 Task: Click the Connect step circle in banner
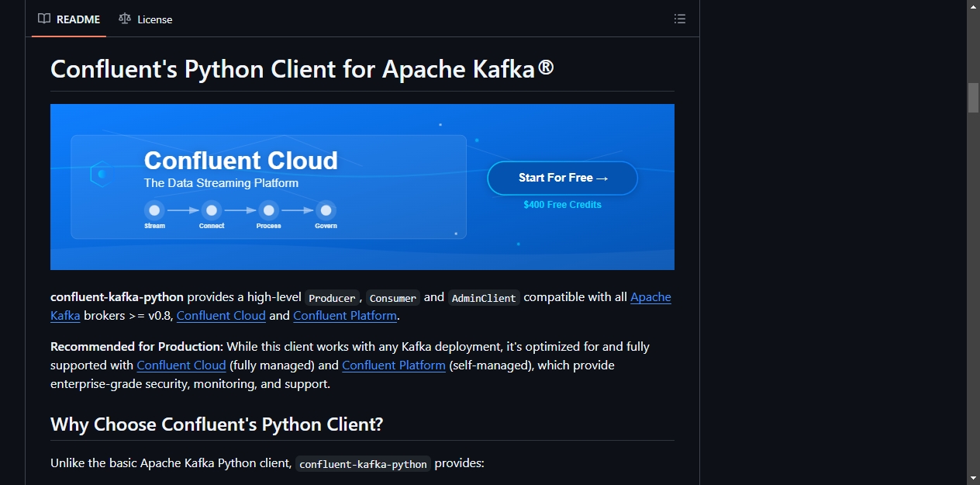(x=212, y=210)
